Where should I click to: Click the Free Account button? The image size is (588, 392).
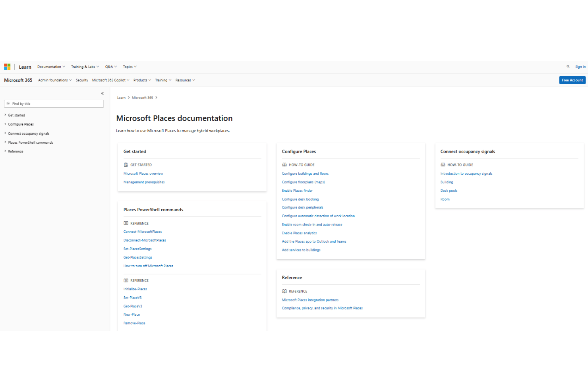tap(573, 80)
